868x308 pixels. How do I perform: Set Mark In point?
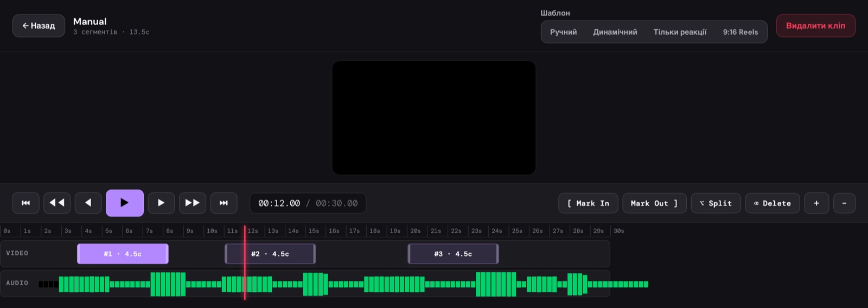[x=588, y=203]
